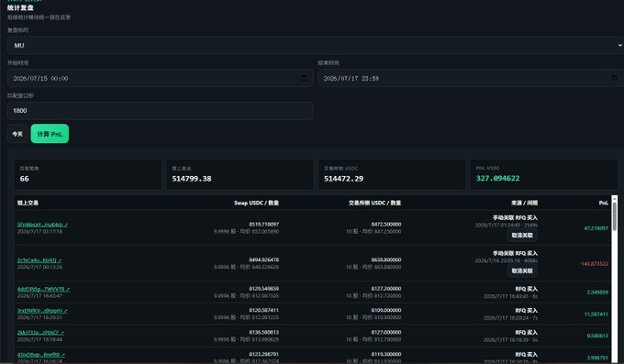The image size is (624, 364).
Task: Open transaction link dated 2026/7/17 16:20:31
Action: (42, 311)
